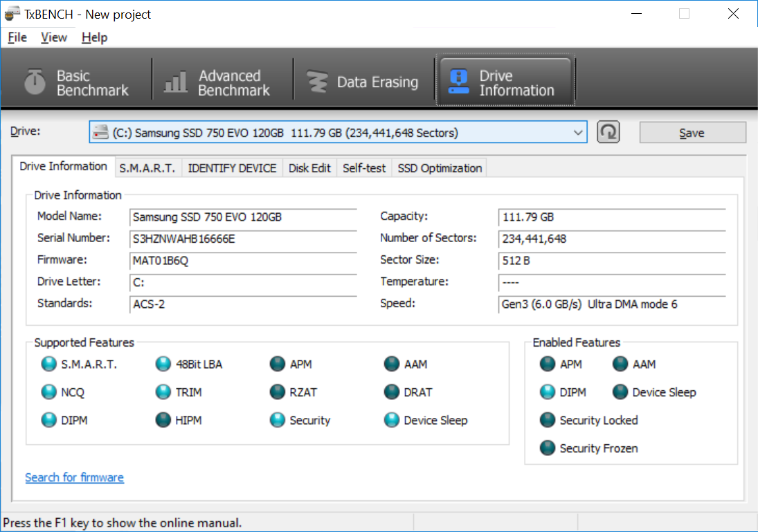
Task: Expand the Drive selection dropdown arrow
Action: 578,132
